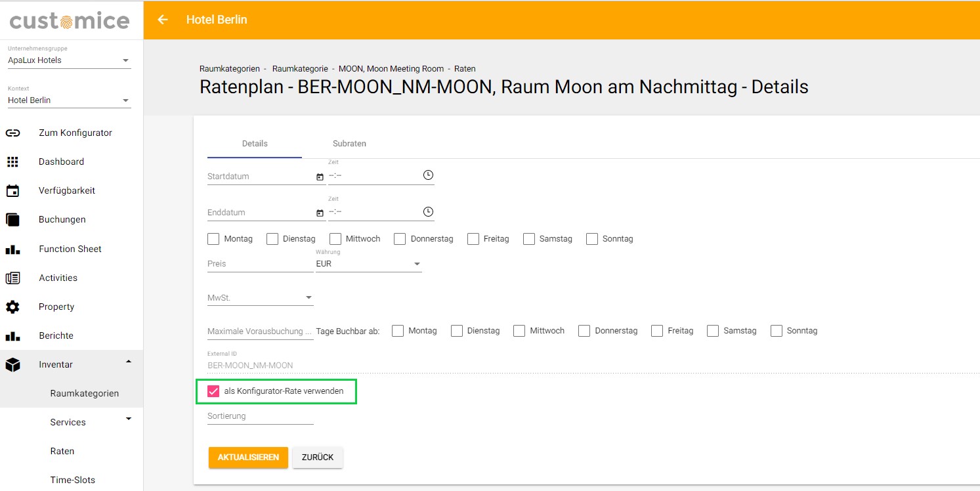Click the clock icon in Startdatum row

click(x=428, y=175)
